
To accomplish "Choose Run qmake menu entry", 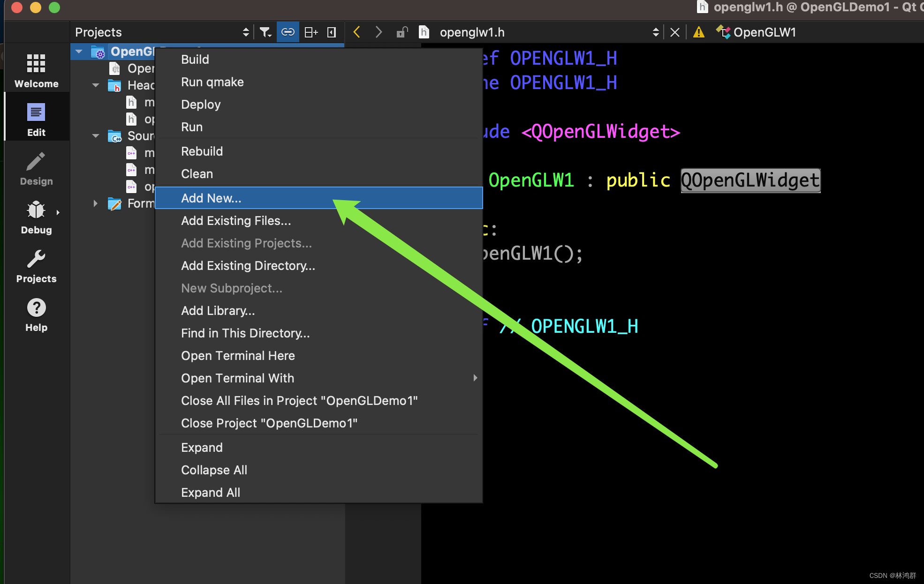I will point(212,82).
